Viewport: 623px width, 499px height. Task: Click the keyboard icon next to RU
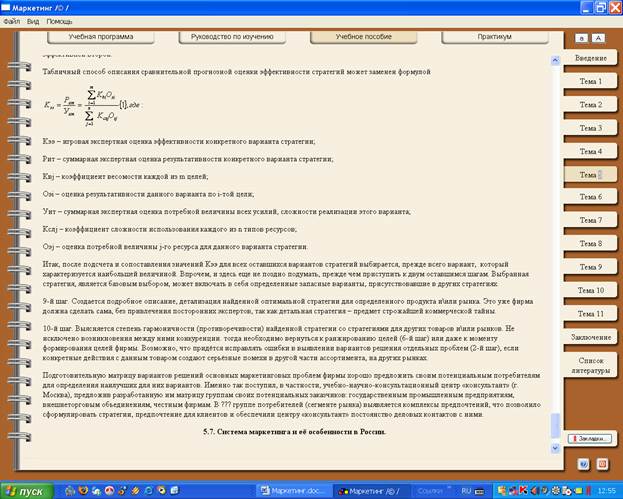(480, 492)
